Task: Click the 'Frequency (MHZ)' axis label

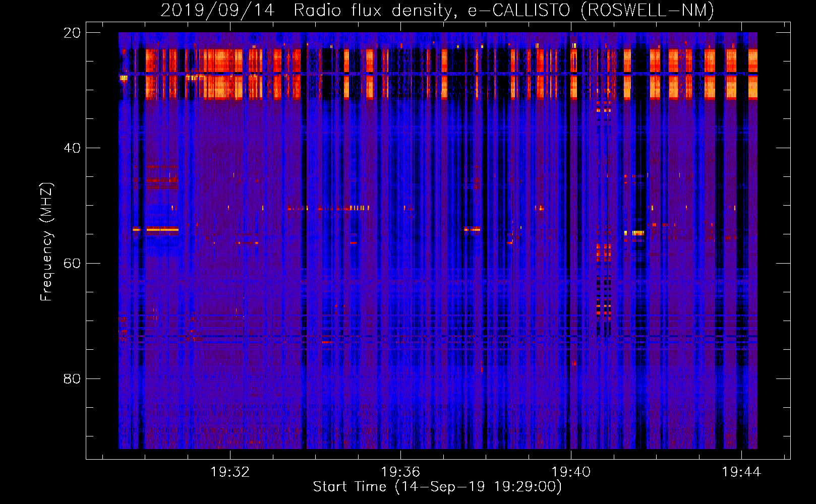Action: point(46,242)
